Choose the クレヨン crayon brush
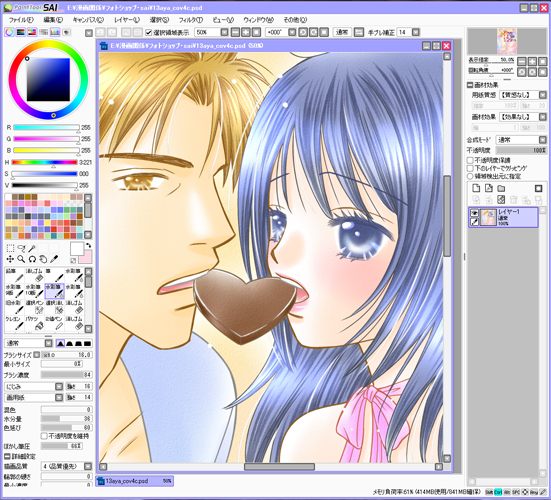The height and width of the screenshot is (500, 551). (x=14, y=323)
